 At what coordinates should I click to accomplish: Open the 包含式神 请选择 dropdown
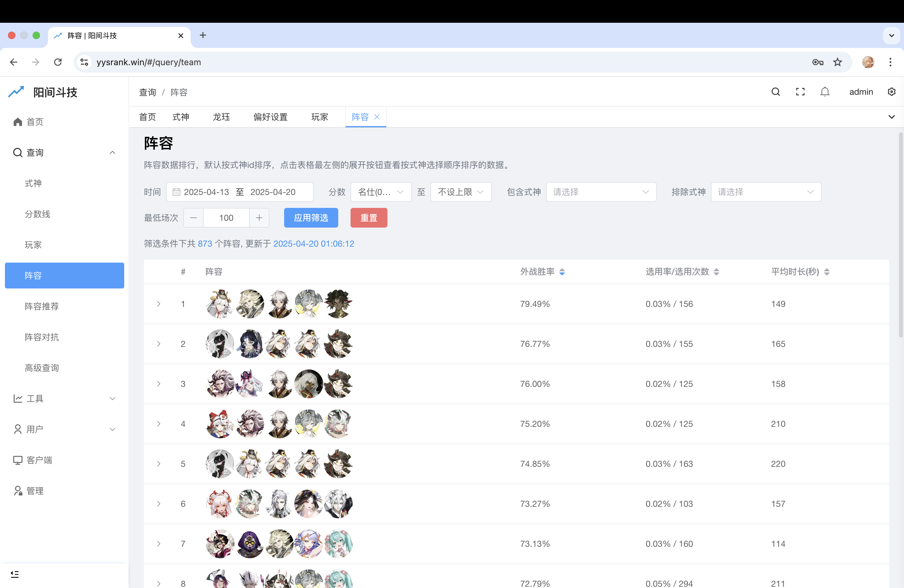601,192
